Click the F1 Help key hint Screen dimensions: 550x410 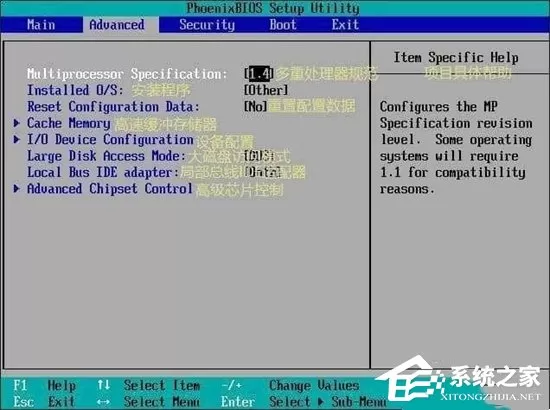pyautogui.click(x=45, y=385)
